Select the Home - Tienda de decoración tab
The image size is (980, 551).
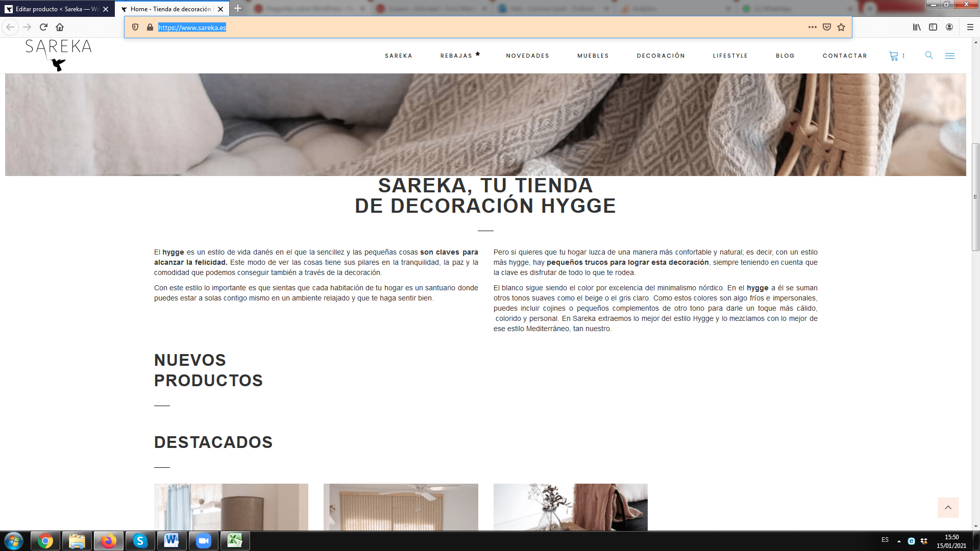(x=172, y=9)
